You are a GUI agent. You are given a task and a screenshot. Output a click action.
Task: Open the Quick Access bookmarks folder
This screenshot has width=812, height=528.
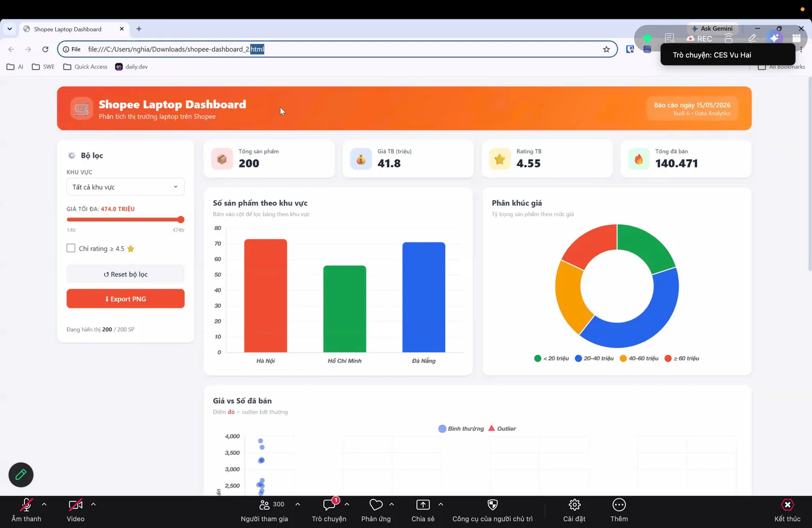click(86, 67)
